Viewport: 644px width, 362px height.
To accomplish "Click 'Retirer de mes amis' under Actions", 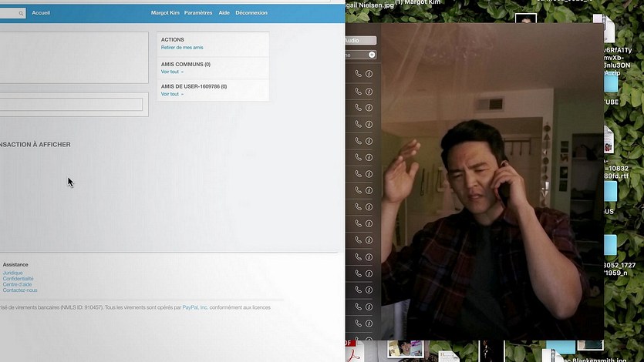I will point(182,48).
